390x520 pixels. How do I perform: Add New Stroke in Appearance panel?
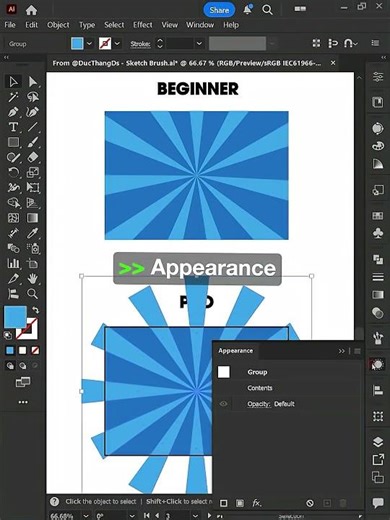point(224,503)
